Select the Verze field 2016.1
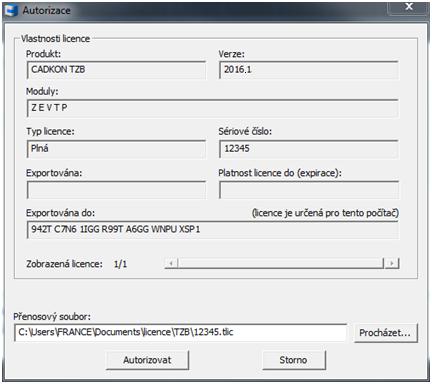This screenshot has width=432, height=384. click(x=309, y=70)
